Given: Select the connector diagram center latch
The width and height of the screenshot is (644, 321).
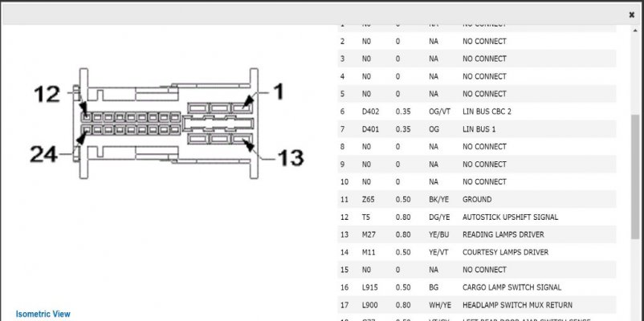Looking at the screenshot, I should 218,123.
